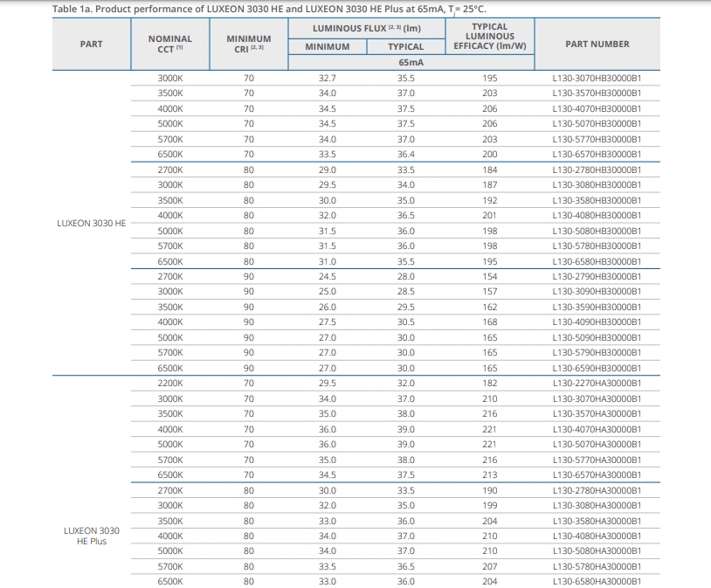Image resolution: width=711 pixels, height=588 pixels.
Task: Click the LUXEON 3030 HE row label
Action: coord(91,223)
